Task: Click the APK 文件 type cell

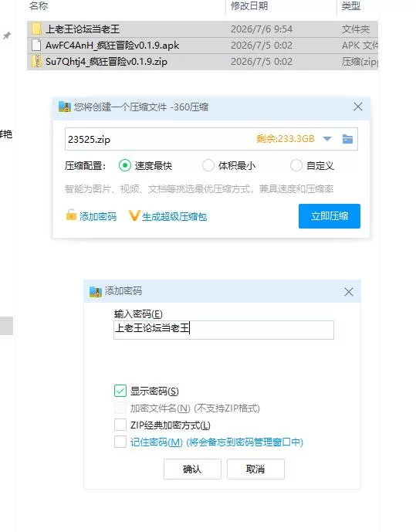Action: (x=360, y=45)
